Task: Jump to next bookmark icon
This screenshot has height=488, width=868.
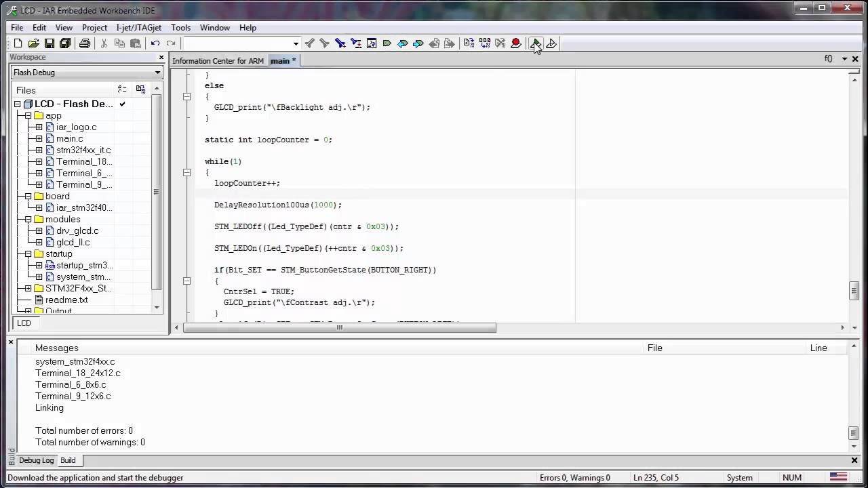Action: [418, 43]
